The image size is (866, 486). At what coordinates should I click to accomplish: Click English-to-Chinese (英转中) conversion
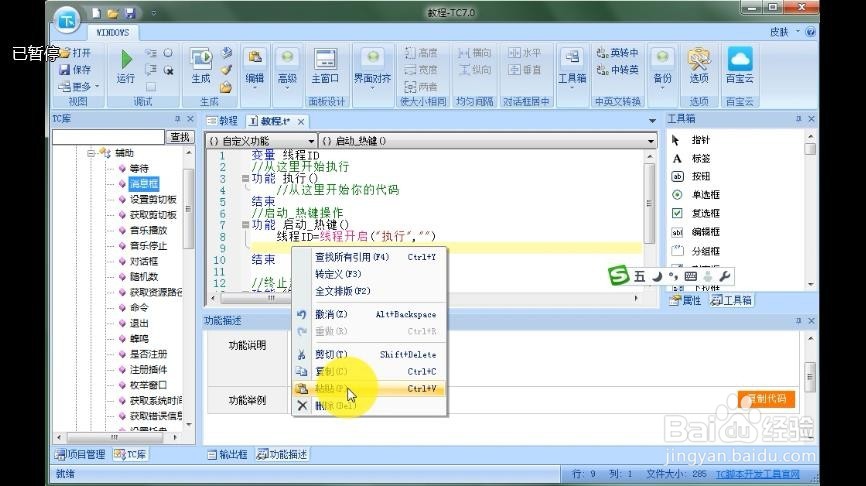pyautogui.click(x=618, y=52)
